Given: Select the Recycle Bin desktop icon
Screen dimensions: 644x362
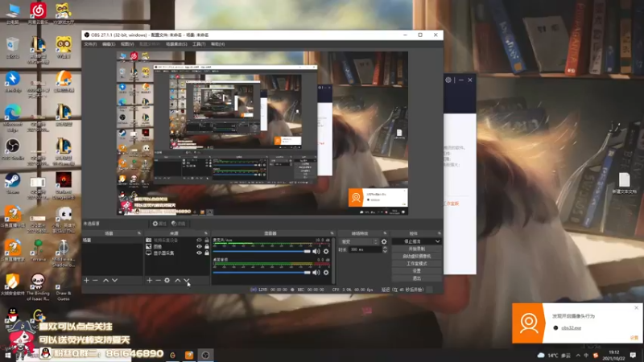Looking at the screenshot, I should [12, 47].
